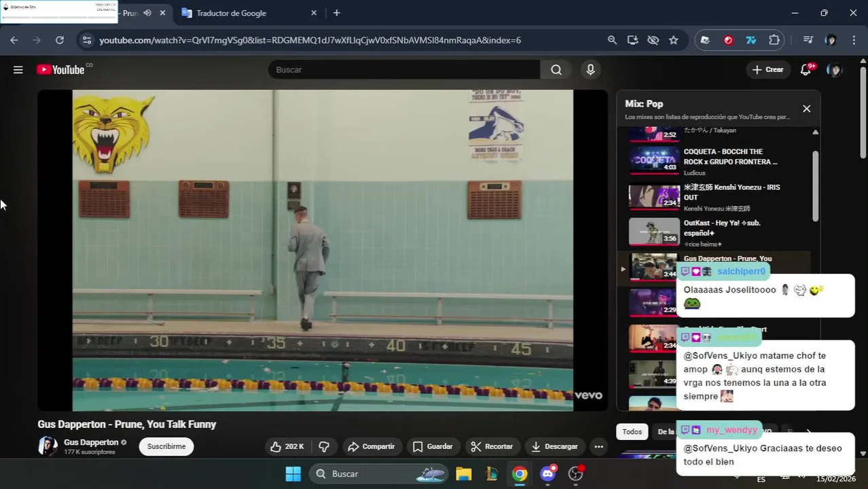The height and width of the screenshot is (489, 868).
Task: Select the Todos filter chip
Action: pyautogui.click(x=632, y=432)
